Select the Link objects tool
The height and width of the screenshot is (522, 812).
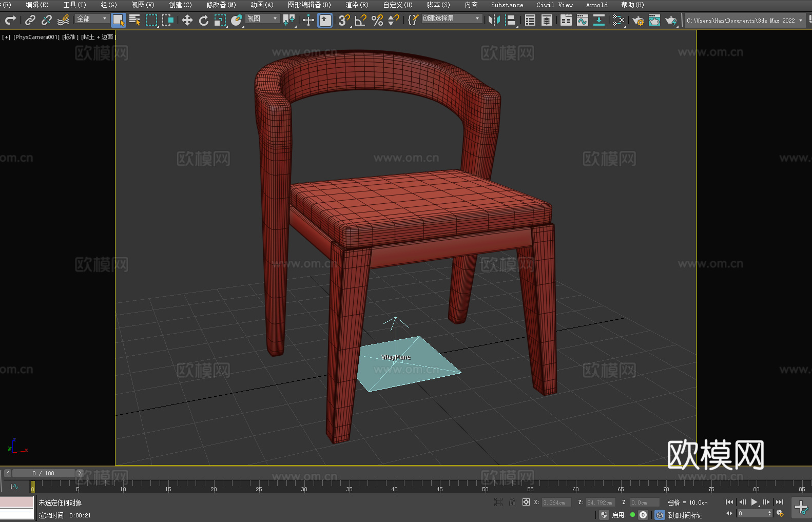(30, 20)
